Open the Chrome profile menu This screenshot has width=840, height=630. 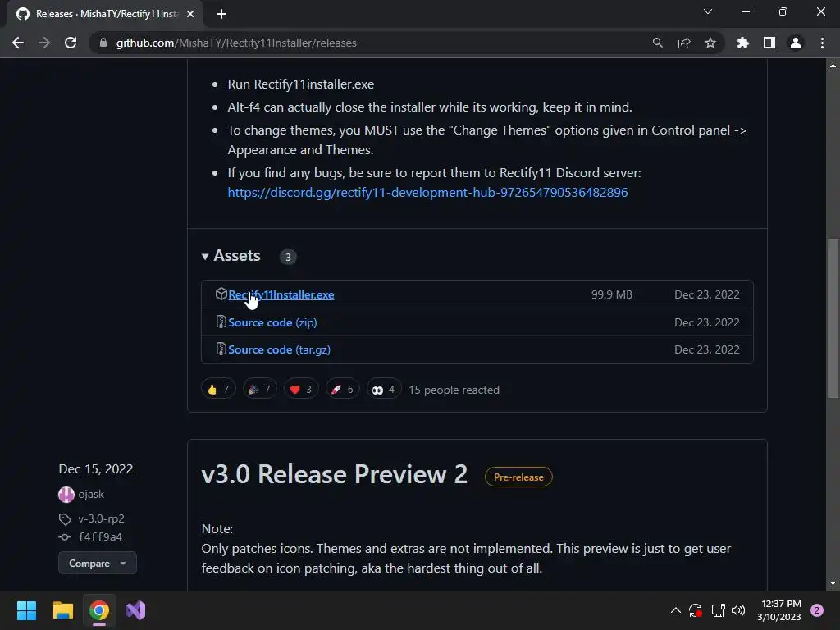coord(795,43)
